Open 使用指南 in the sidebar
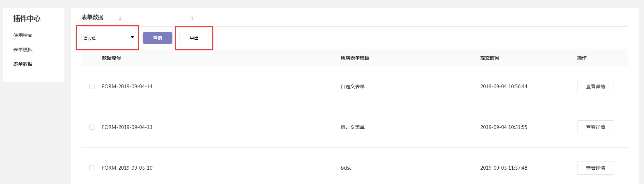The width and height of the screenshot is (644, 184). point(23,35)
